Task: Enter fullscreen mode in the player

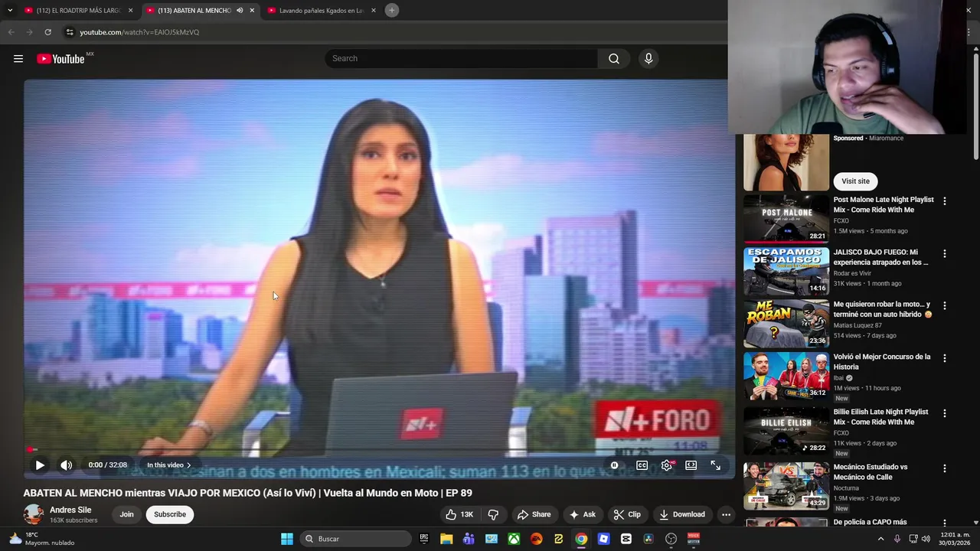Action: point(715,465)
